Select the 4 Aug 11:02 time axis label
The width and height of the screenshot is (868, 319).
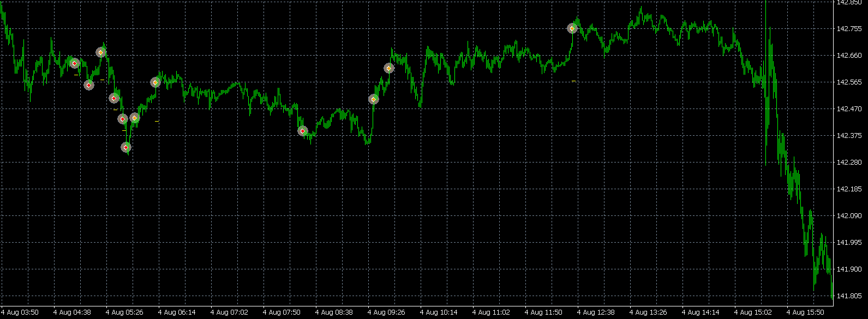pos(492,312)
